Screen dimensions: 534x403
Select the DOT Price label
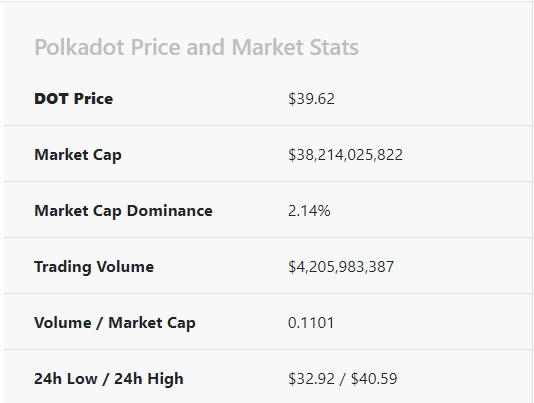[74, 99]
